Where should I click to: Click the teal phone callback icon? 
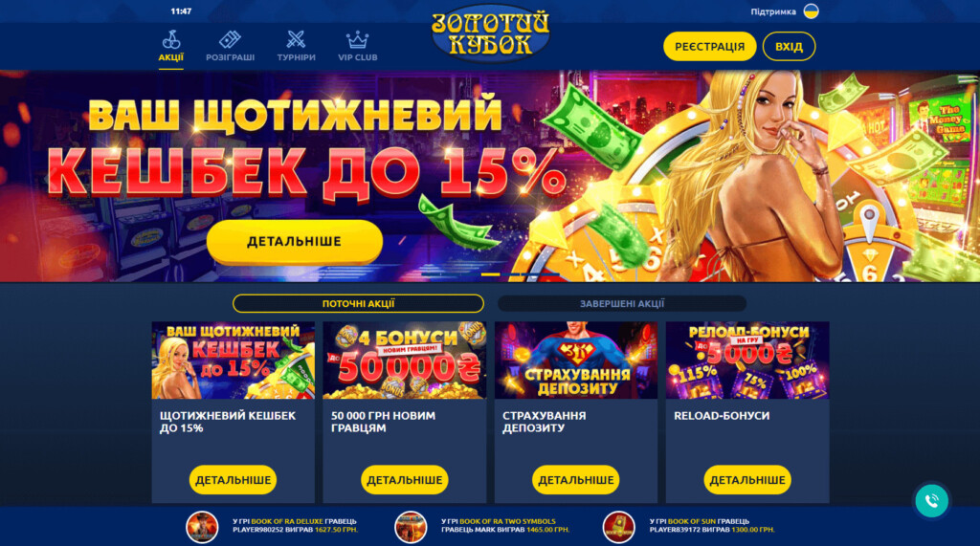click(931, 500)
